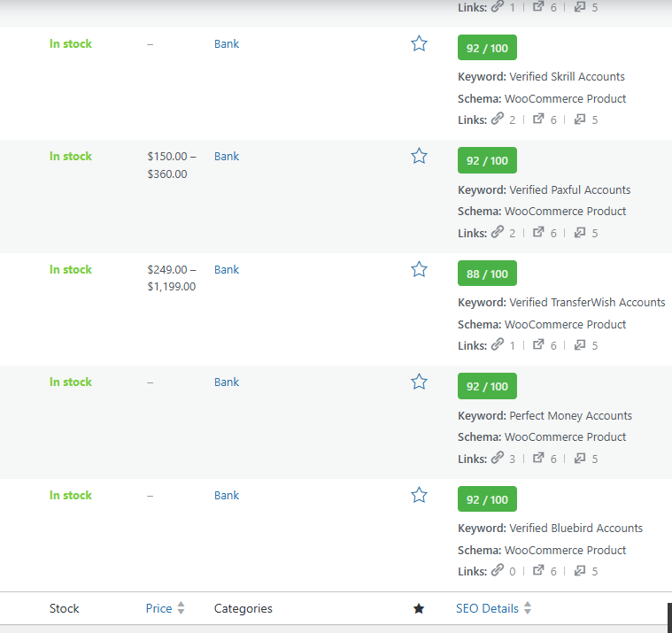Click the Categories column header
This screenshot has width=672, height=633.
pos(243,608)
